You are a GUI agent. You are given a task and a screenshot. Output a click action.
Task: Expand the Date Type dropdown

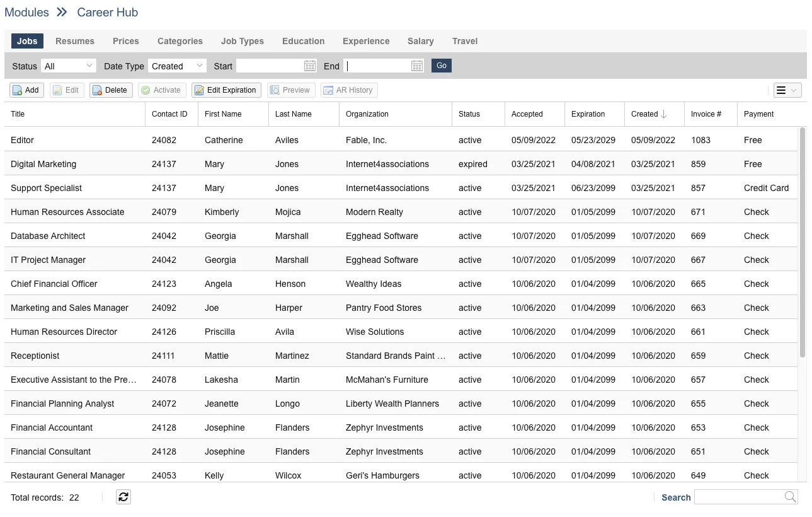coord(177,66)
